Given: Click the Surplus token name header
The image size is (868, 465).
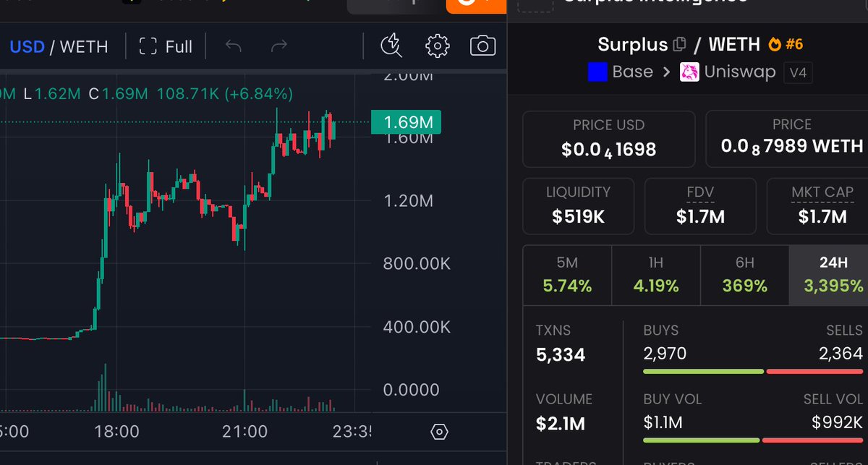Looking at the screenshot, I should (x=632, y=44).
